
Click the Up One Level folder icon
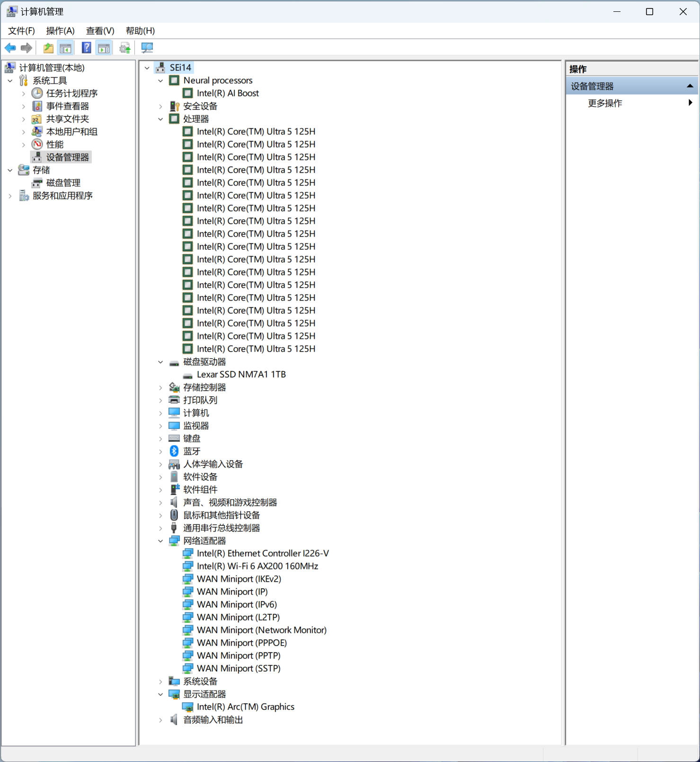click(48, 48)
